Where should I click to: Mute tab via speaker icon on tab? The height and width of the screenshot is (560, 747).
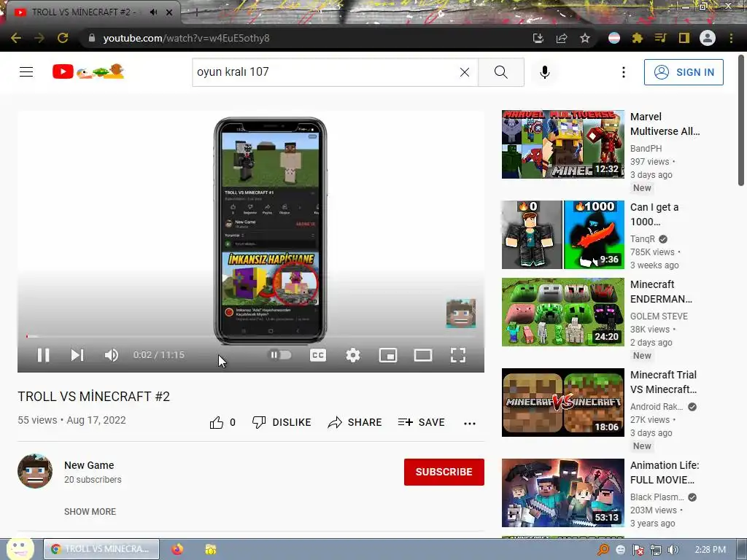153,12
